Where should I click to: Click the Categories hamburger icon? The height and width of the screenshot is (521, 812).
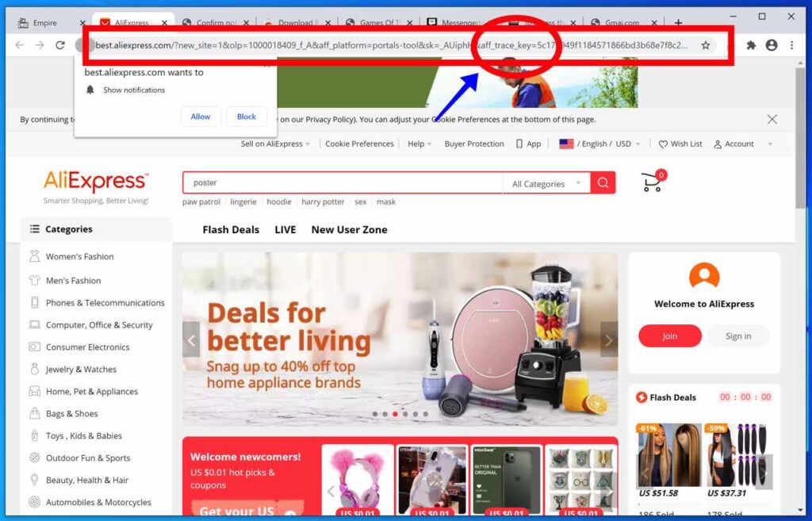pos(36,229)
